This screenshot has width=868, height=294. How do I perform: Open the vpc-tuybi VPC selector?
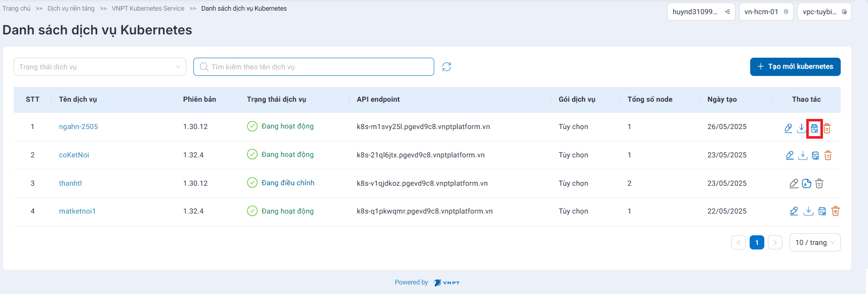tap(824, 12)
